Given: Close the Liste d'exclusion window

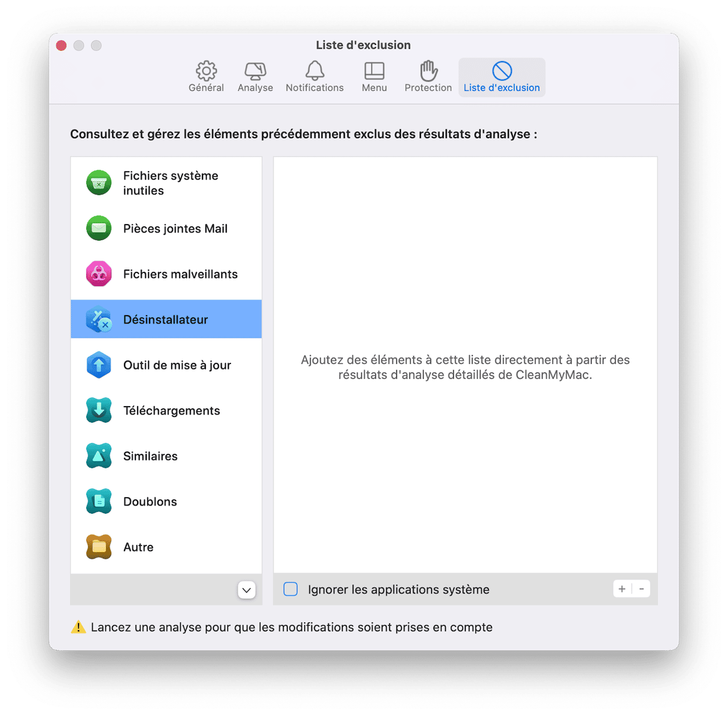Looking at the screenshot, I should (x=61, y=46).
